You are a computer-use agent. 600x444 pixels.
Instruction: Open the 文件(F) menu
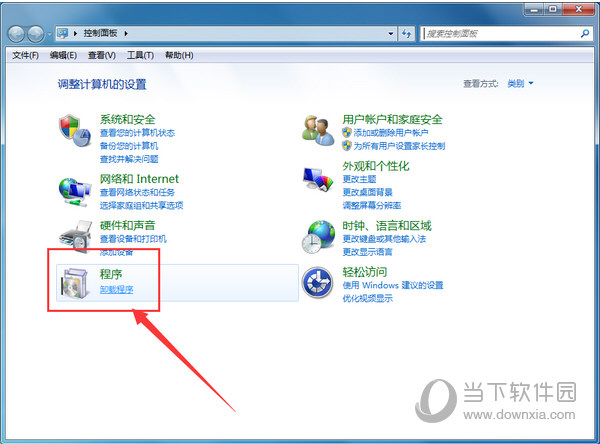(x=25, y=56)
